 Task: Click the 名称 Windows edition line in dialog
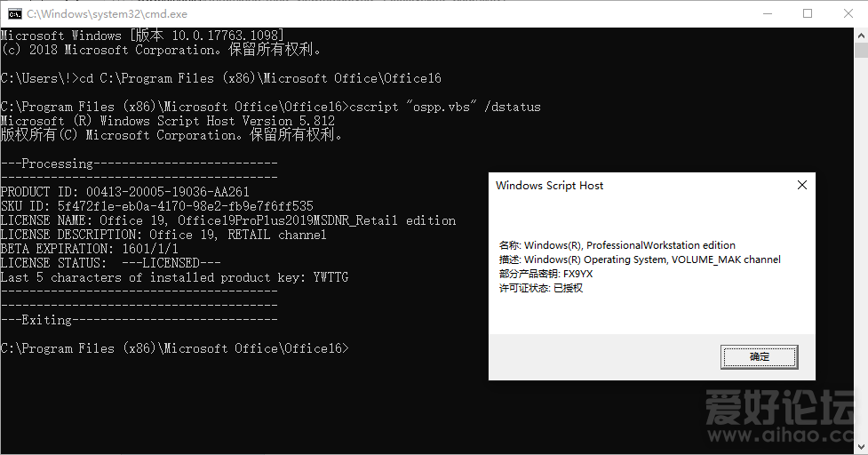coord(617,245)
